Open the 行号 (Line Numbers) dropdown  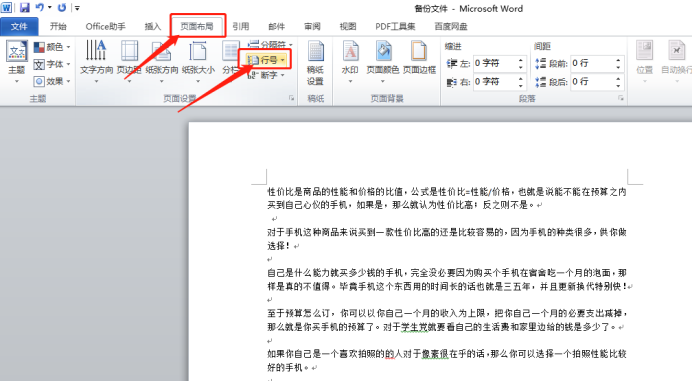tap(266, 60)
